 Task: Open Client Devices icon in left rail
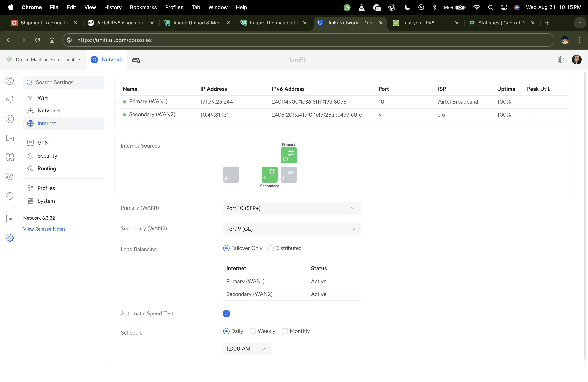10,138
